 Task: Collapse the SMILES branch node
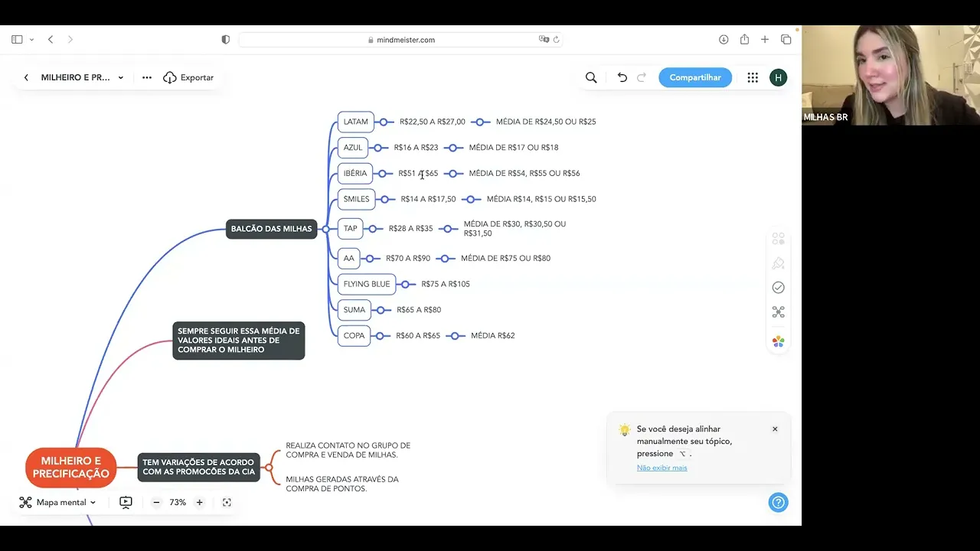tap(384, 199)
